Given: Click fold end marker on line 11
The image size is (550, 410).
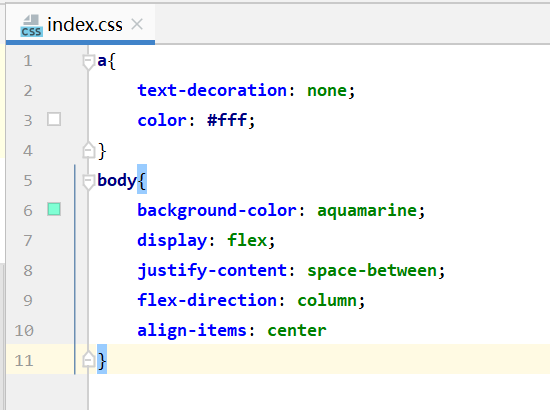Looking at the screenshot, I should tap(88, 360).
